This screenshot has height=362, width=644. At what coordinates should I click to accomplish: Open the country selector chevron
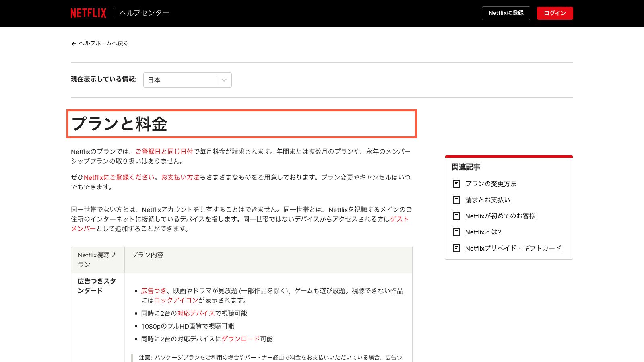click(224, 80)
